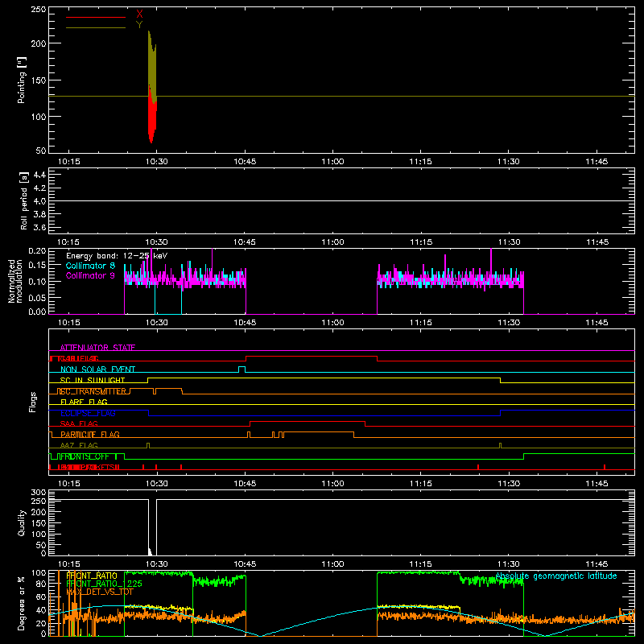Click the ATTENUATOR_STATE flag label
Screen dimensions: 644x644
(x=97, y=348)
